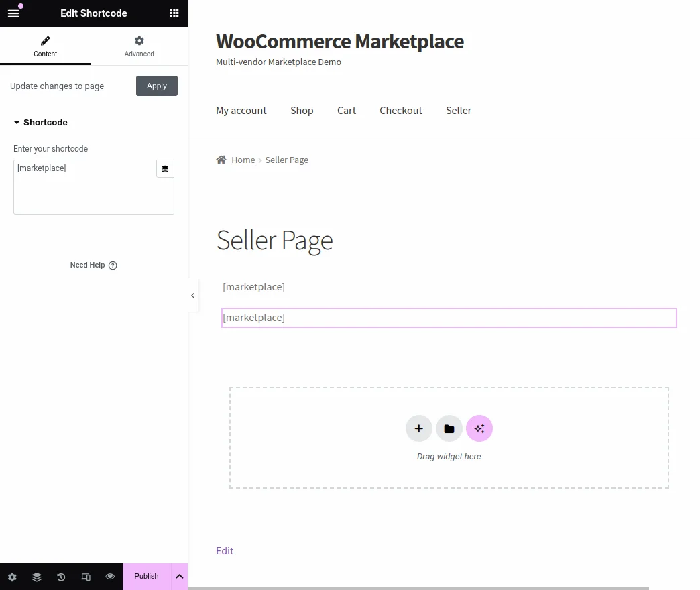Open revision history via the clock icon

click(x=60, y=577)
